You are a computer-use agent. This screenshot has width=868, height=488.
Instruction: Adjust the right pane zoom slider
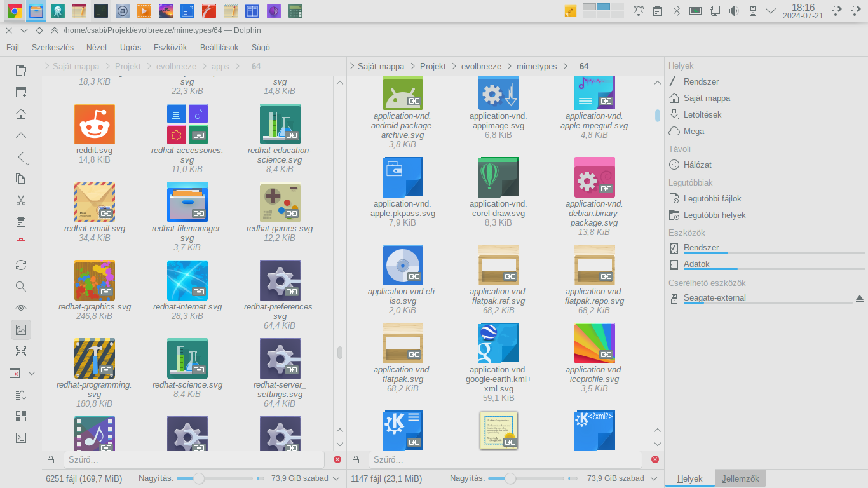pos(526,478)
